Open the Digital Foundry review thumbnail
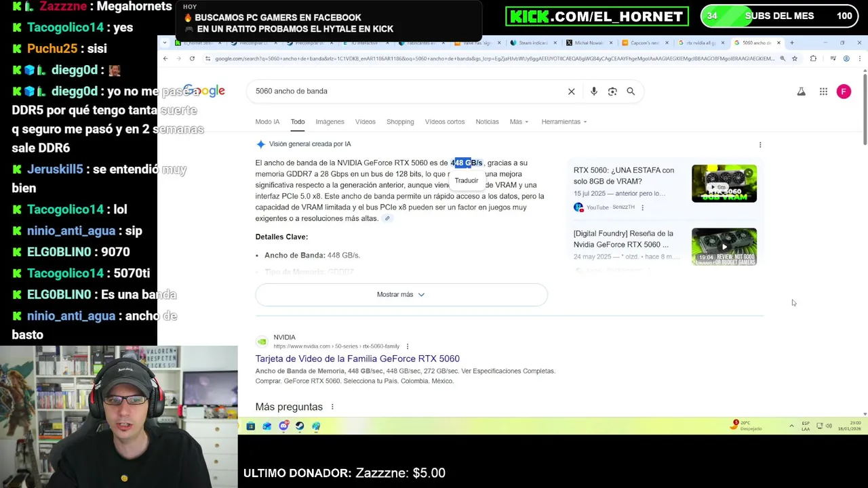Screen dimensions: 868x488 (724, 247)
